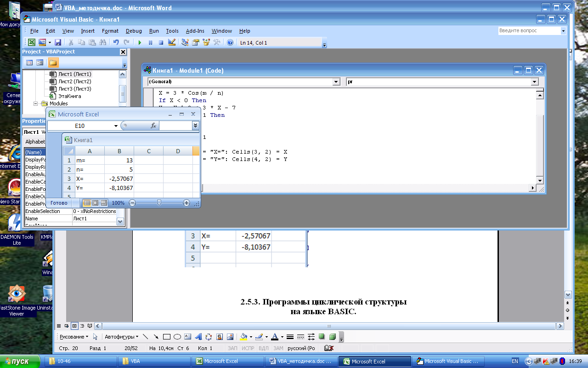The image size is (588, 368).
Task: Toggle the ЗАП indicator in Word status bar
Action: 232,348
